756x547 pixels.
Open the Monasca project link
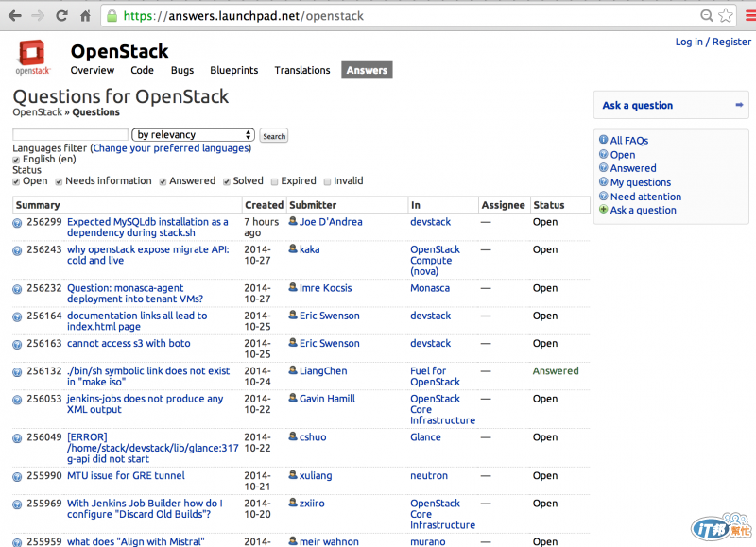430,288
